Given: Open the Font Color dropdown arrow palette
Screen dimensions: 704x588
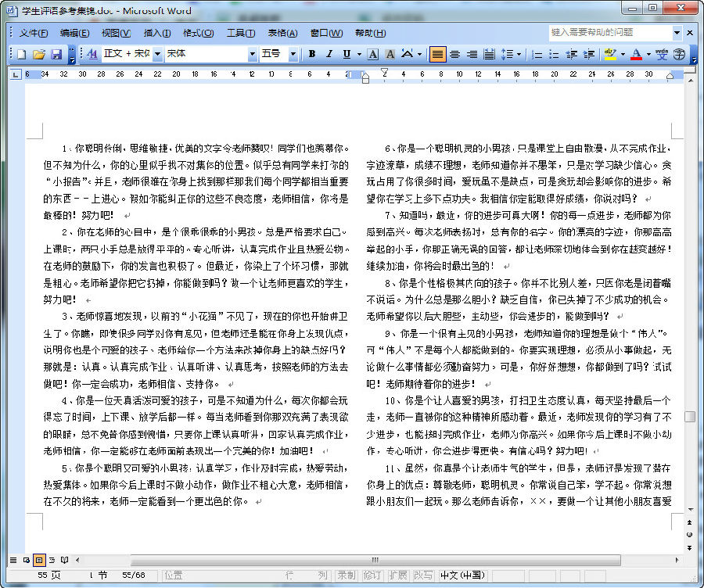Looking at the screenshot, I should 648,54.
